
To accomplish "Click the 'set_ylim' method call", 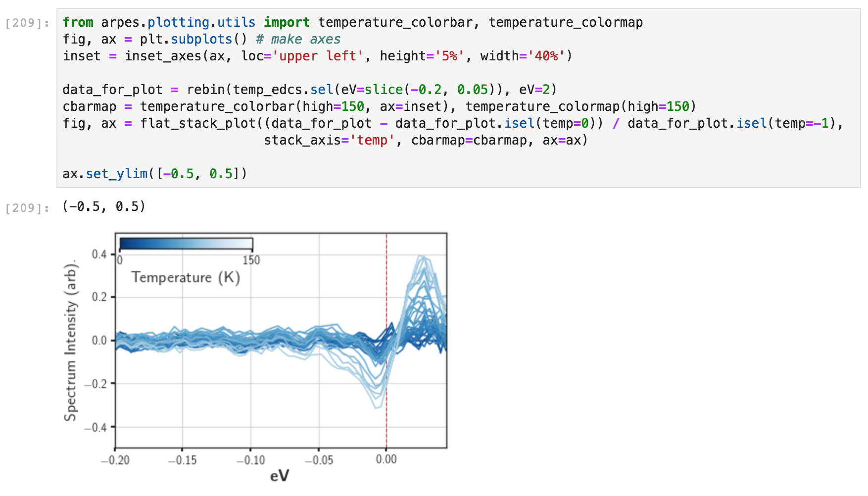I will pos(117,174).
